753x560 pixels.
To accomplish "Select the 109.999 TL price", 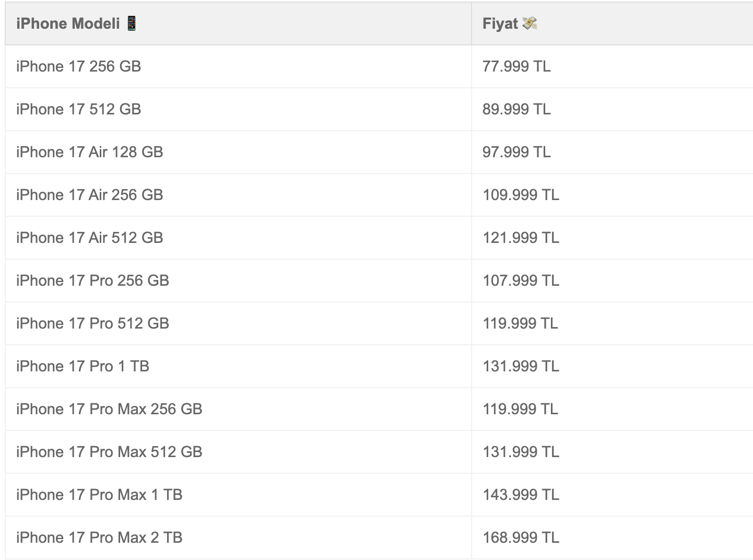I will pyautogui.click(x=521, y=195).
